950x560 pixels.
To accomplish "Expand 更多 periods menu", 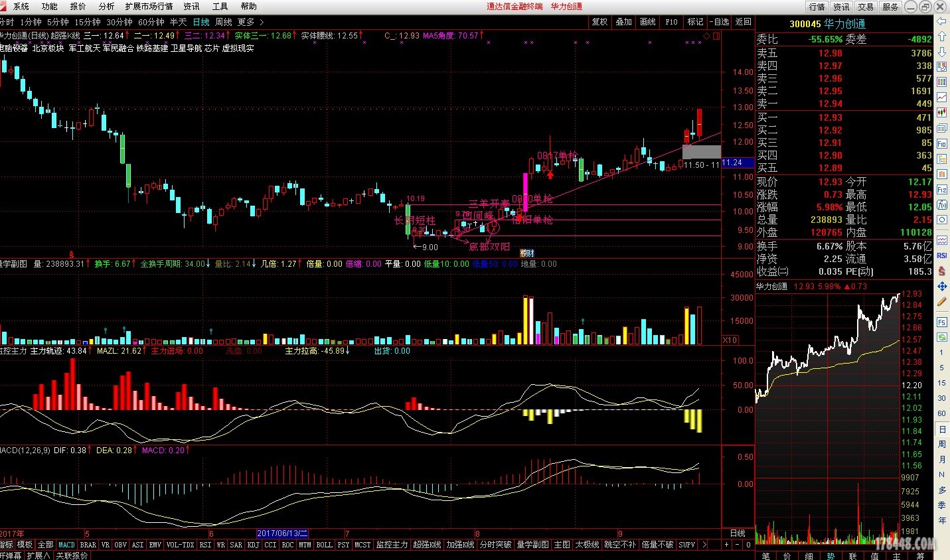I will coord(250,22).
